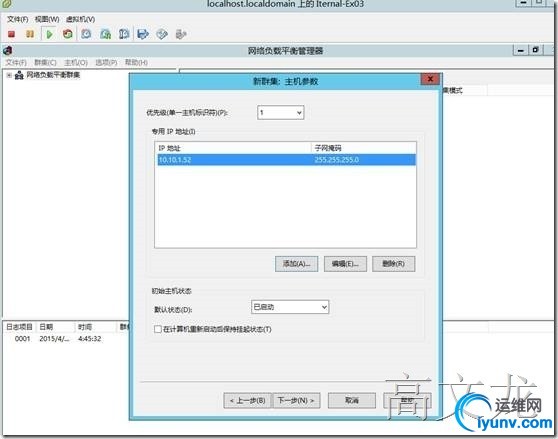
Task: Click the reset VM toolbar icon
Action: pyautogui.click(x=68, y=34)
